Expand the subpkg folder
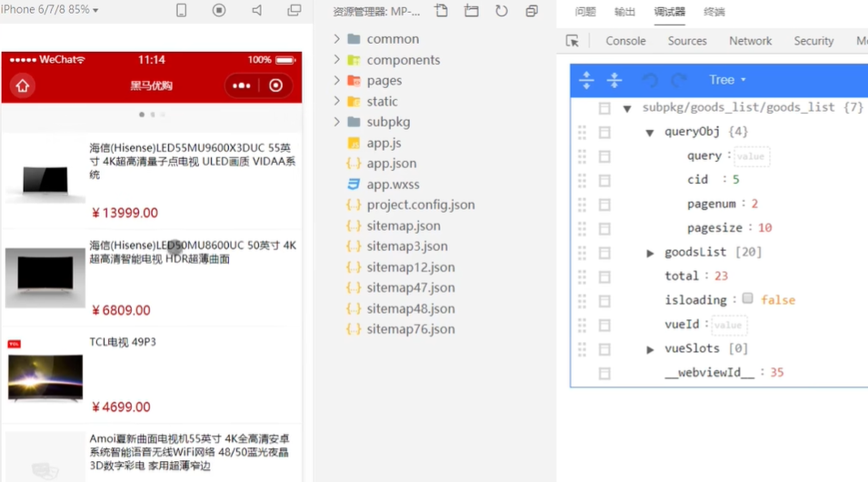Screen dimensions: 868x482 336,121
